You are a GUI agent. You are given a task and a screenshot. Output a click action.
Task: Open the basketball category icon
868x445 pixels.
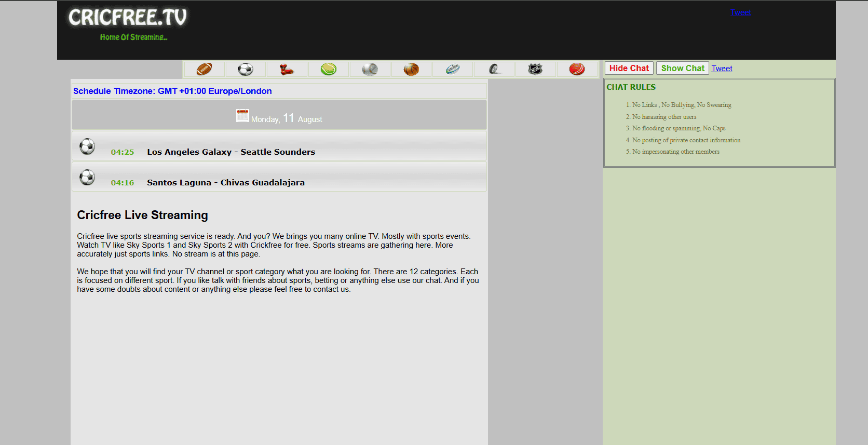click(411, 69)
